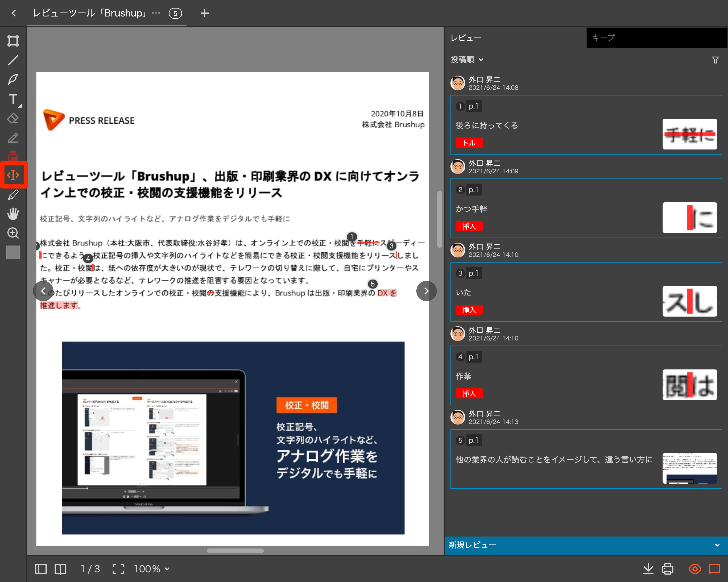Image resolution: width=728 pixels, height=582 pixels.
Task: Click highlighted text DX を in document
Action: 387,292
